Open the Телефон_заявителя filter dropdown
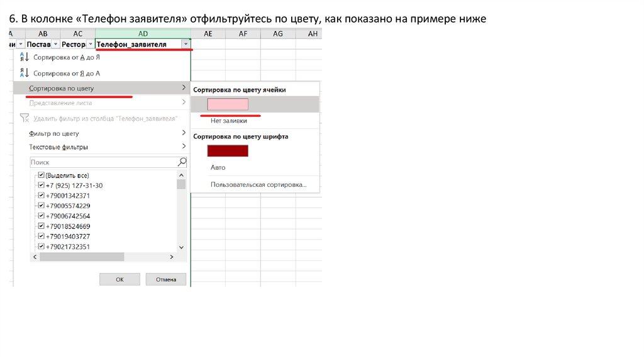The width and height of the screenshot is (644, 361). coord(186,44)
